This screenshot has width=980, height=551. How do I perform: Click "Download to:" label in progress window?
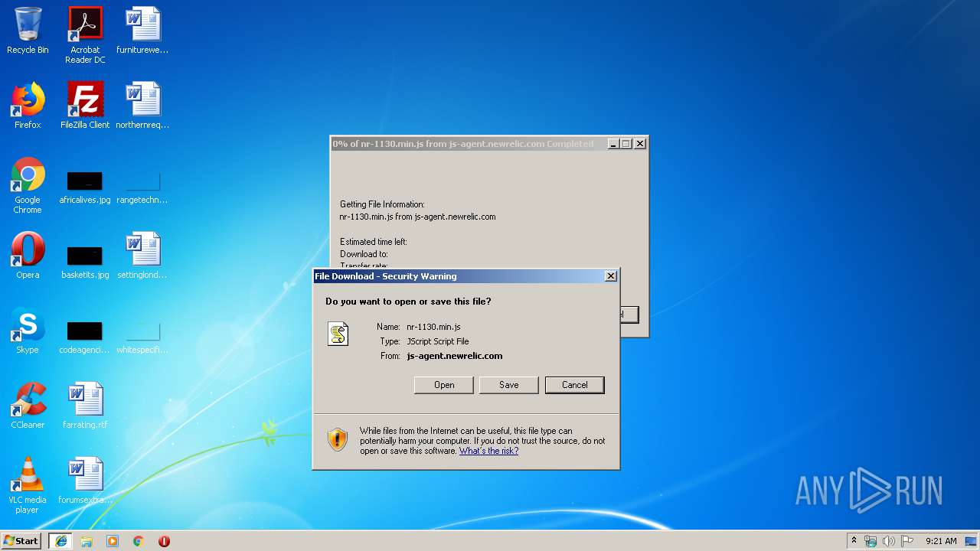coord(364,254)
